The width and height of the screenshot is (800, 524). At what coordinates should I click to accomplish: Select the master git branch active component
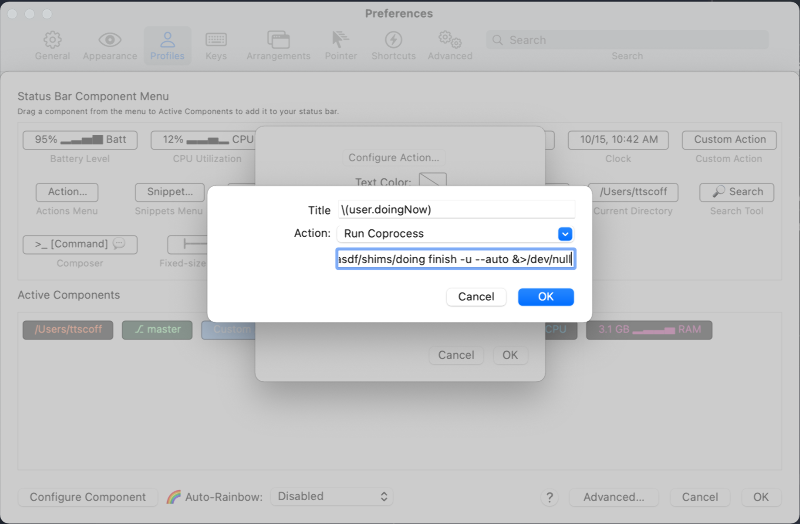(156, 330)
